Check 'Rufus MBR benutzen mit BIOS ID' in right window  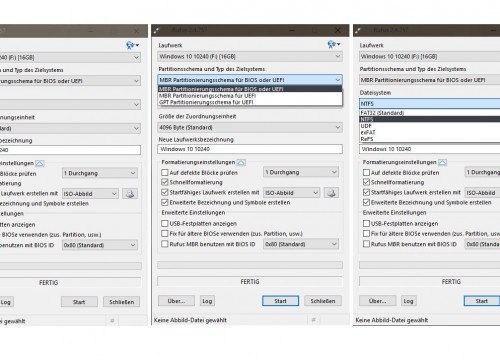(366, 244)
